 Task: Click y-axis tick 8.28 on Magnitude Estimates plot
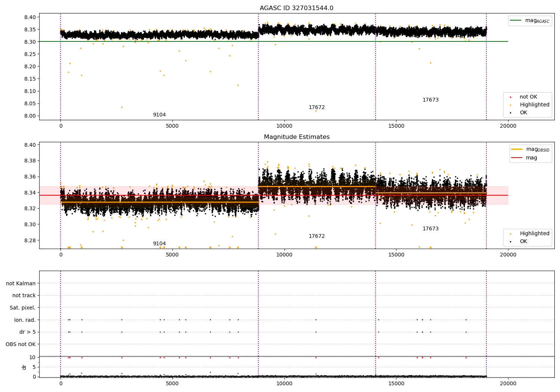coord(30,240)
